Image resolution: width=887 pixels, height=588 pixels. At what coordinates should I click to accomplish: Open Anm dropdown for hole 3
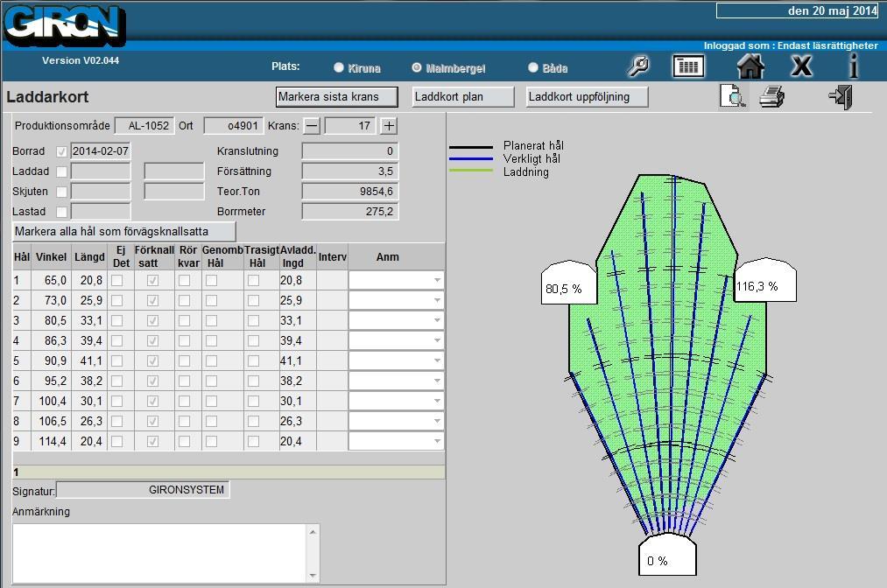click(x=437, y=320)
